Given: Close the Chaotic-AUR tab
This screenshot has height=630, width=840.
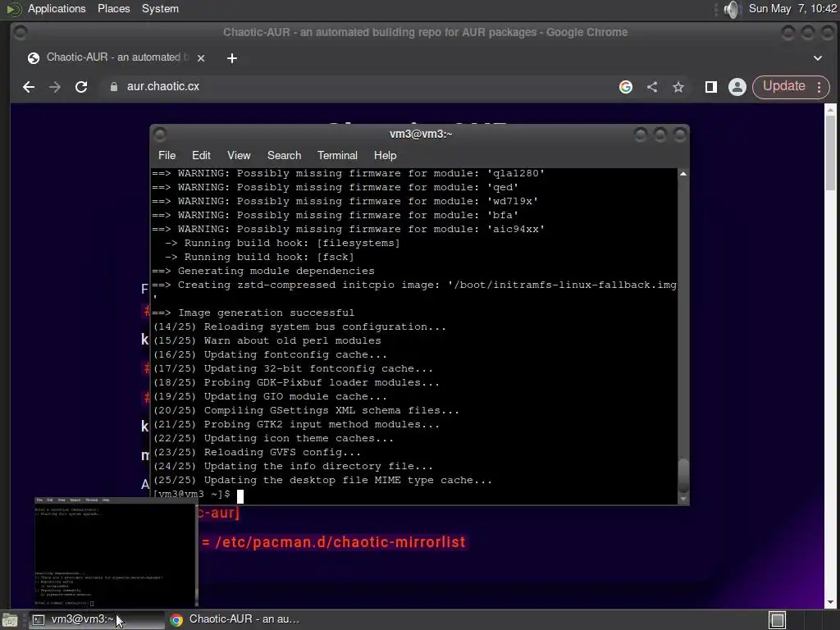Looking at the screenshot, I should [x=201, y=58].
